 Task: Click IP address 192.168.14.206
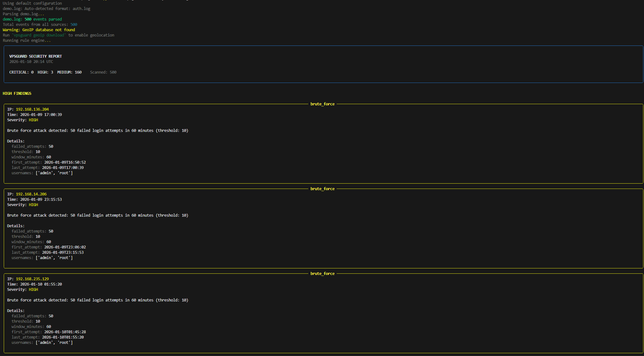(x=31, y=194)
